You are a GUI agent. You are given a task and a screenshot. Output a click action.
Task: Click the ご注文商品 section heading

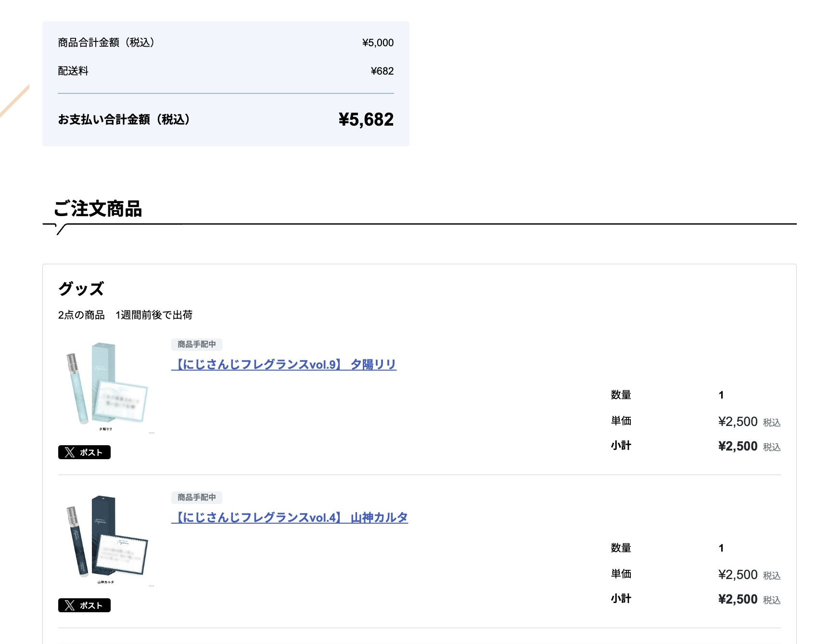click(98, 209)
